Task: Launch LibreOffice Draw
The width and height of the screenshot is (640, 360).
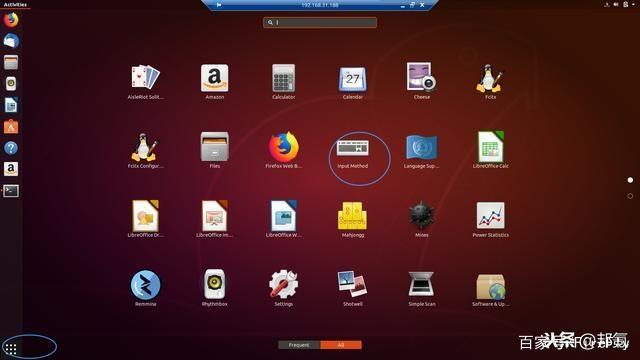Action: tap(145, 219)
